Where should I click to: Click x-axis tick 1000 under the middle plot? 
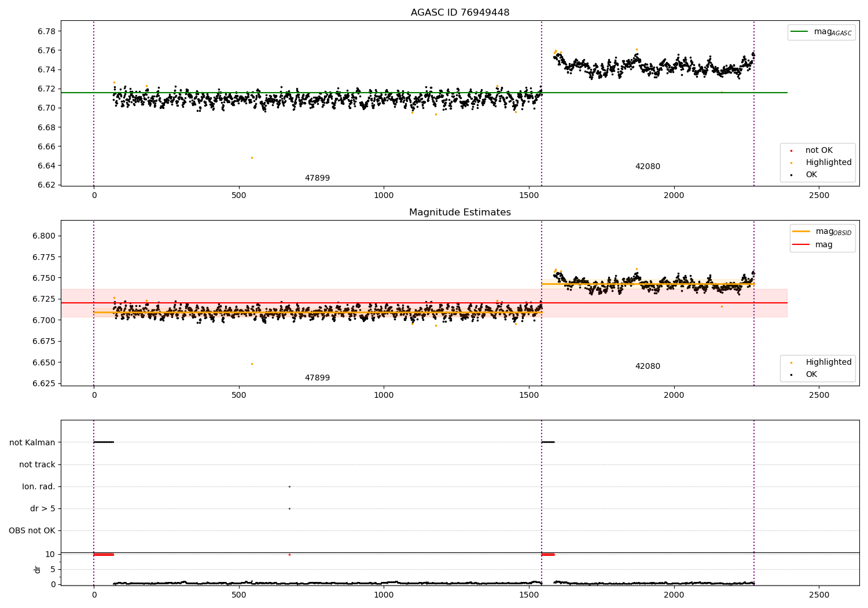pos(384,395)
